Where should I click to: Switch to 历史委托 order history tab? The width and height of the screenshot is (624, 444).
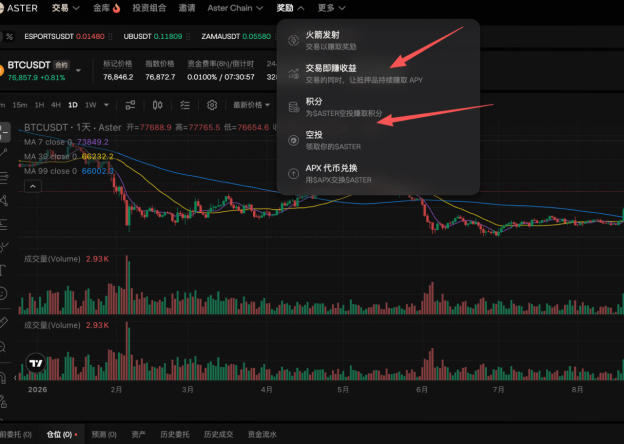pos(175,434)
